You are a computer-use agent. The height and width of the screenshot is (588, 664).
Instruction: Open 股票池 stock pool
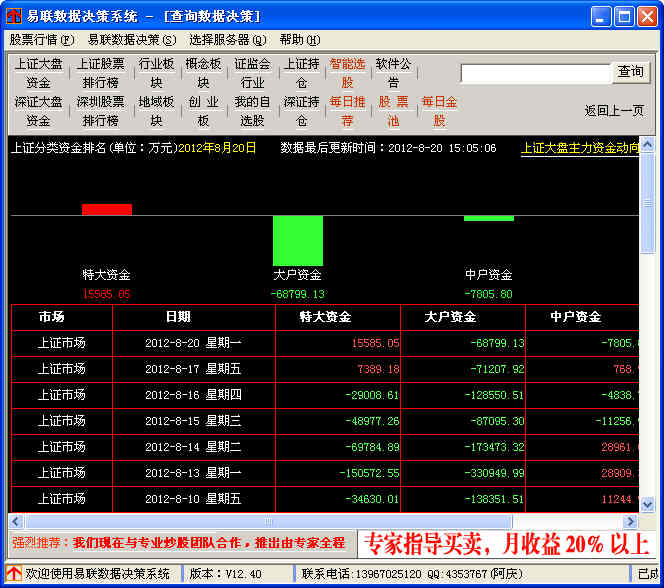tap(393, 111)
